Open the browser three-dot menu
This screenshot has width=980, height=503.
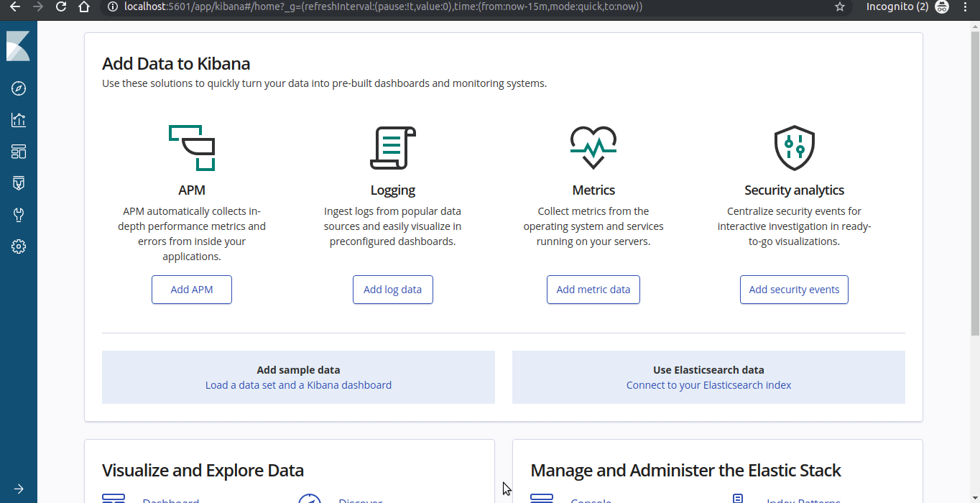point(966,6)
